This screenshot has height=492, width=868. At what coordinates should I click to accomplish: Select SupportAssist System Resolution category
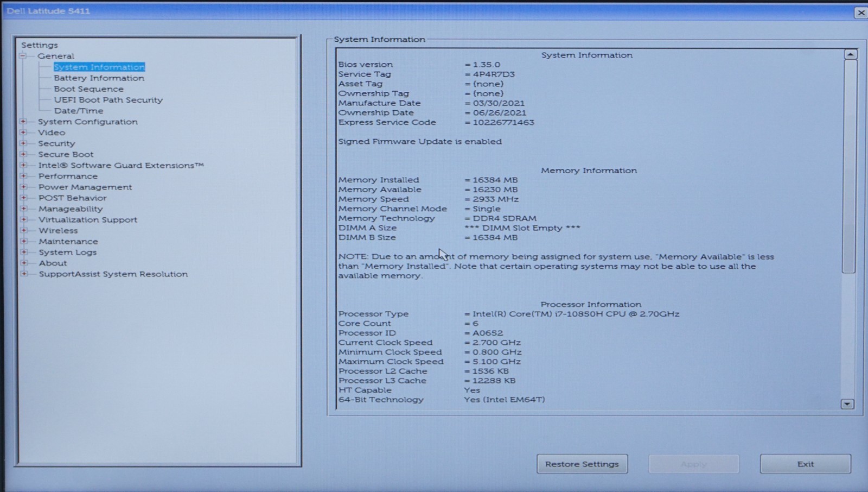[x=113, y=274]
